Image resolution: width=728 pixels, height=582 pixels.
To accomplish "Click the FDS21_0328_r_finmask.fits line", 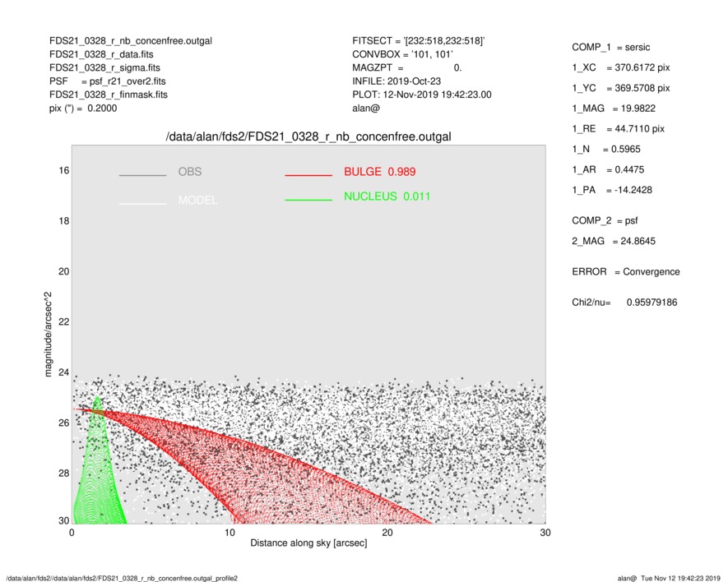I will 109,95.
